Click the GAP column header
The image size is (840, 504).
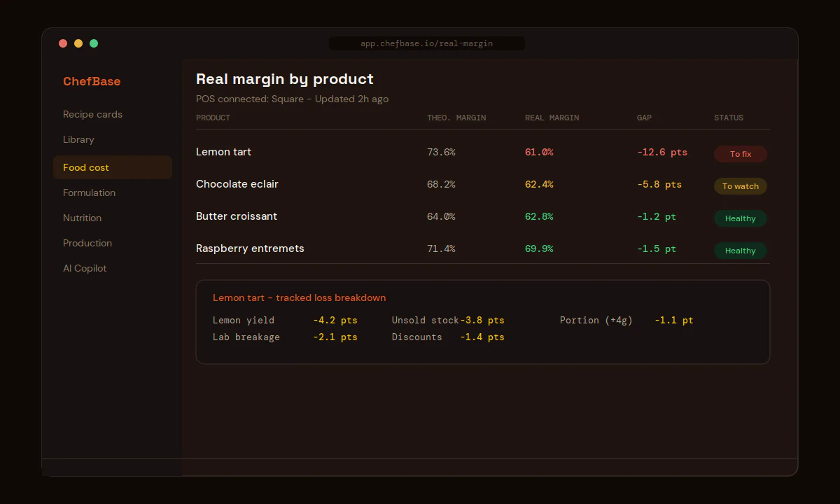(644, 118)
